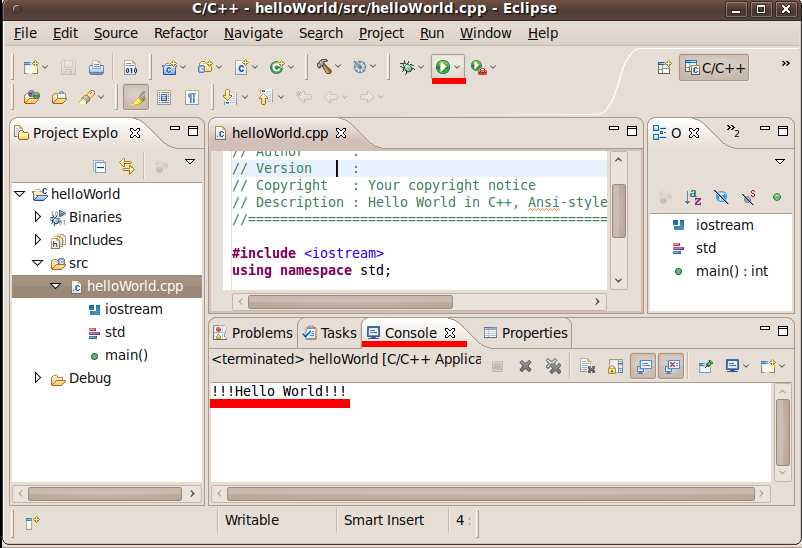Minimize the Project Explorer view
Screen dimensions: 802x548
point(175,129)
